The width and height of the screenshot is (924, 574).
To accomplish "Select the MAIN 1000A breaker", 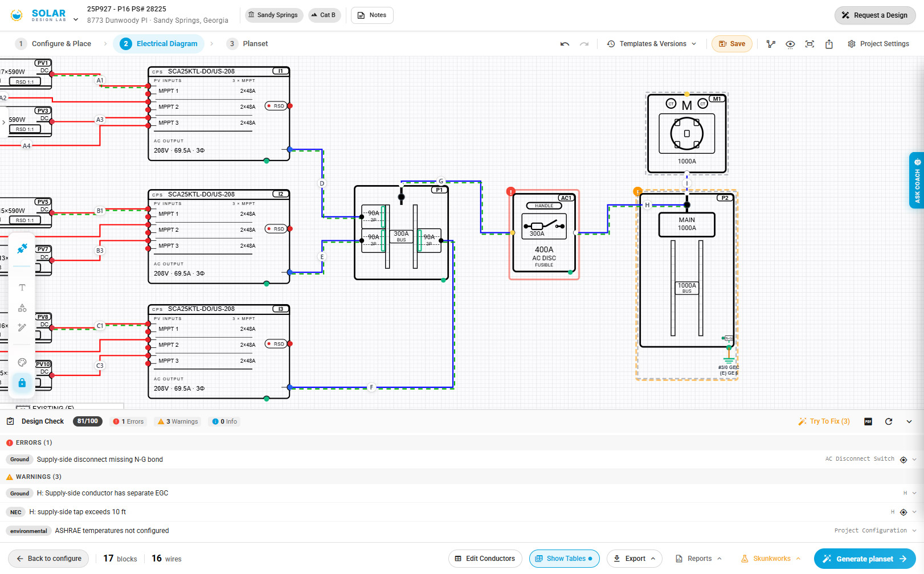I will (x=686, y=224).
